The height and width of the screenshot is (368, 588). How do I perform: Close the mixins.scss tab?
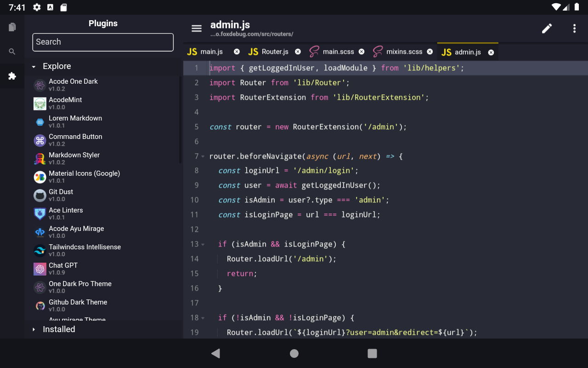[430, 52]
